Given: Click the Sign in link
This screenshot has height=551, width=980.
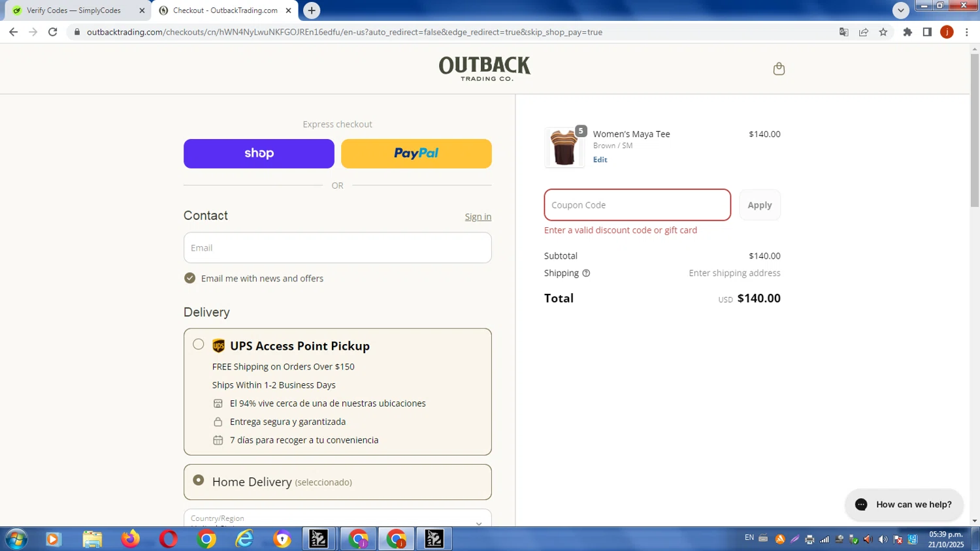Looking at the screenshot, I should pos(478,217).
